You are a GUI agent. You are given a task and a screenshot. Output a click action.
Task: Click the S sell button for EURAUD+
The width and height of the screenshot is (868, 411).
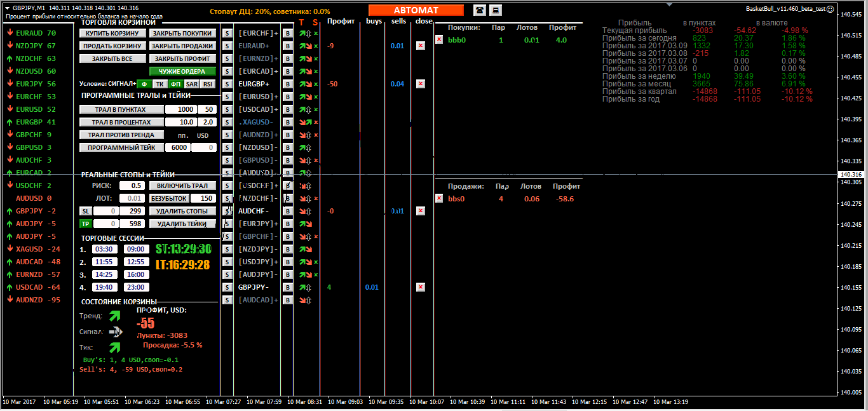[227, 46]
